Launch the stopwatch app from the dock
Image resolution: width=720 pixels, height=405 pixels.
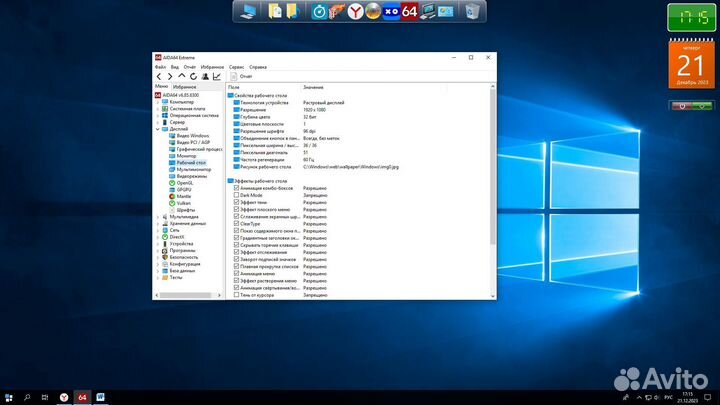click(319, 12)
